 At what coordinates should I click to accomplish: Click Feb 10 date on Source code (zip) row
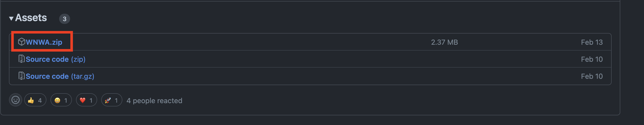click(x=592, y=59)
